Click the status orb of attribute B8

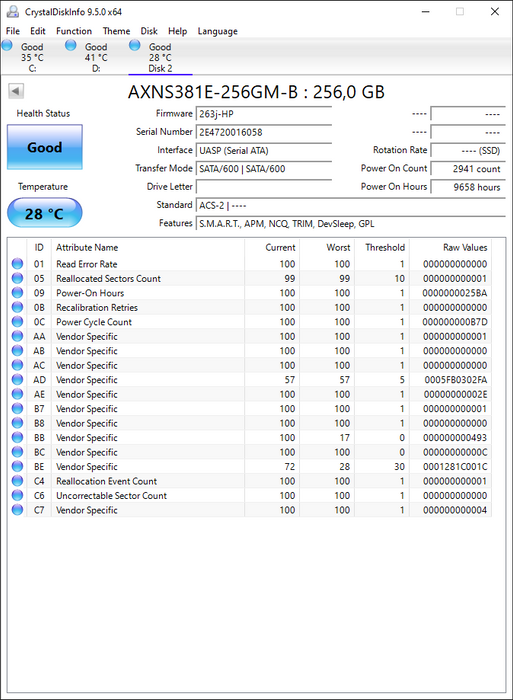tap(17, 423)
